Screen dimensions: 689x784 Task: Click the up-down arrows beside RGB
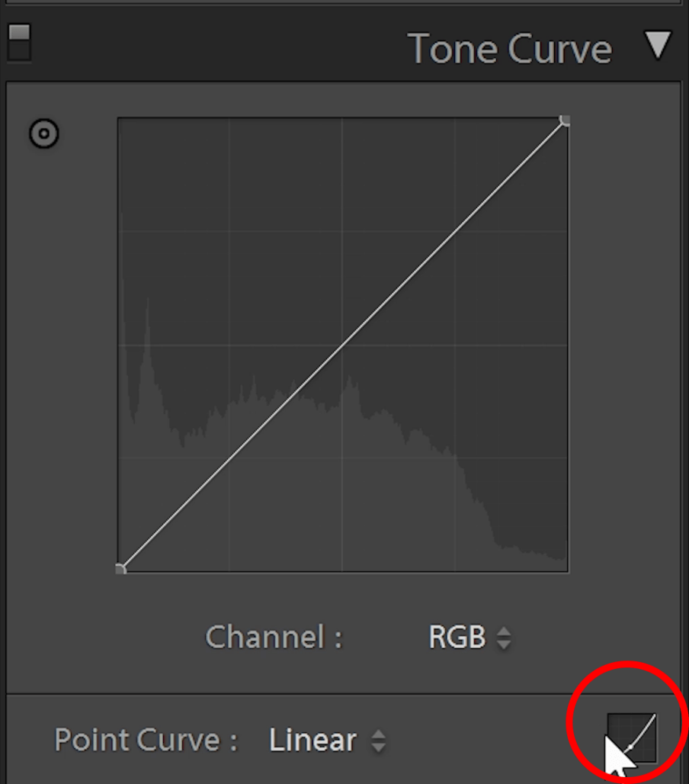click(503, 638)
